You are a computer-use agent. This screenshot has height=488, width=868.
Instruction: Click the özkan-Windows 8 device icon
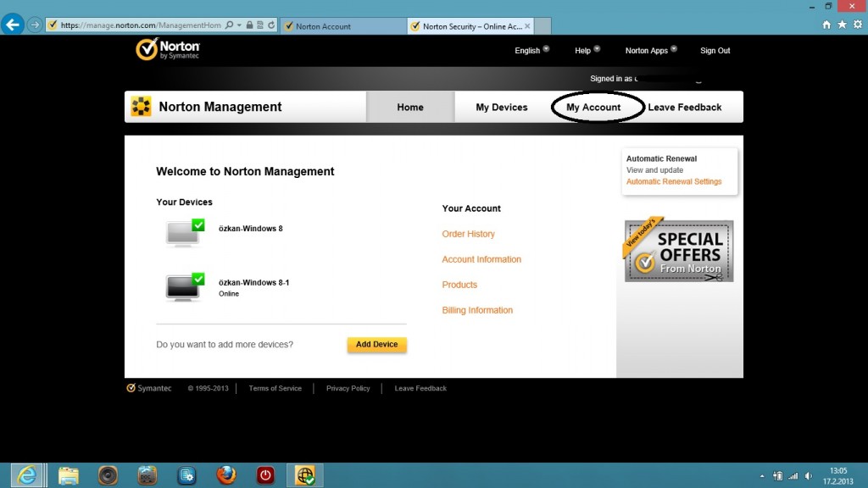pyautogui.click(x=185, y=233)
